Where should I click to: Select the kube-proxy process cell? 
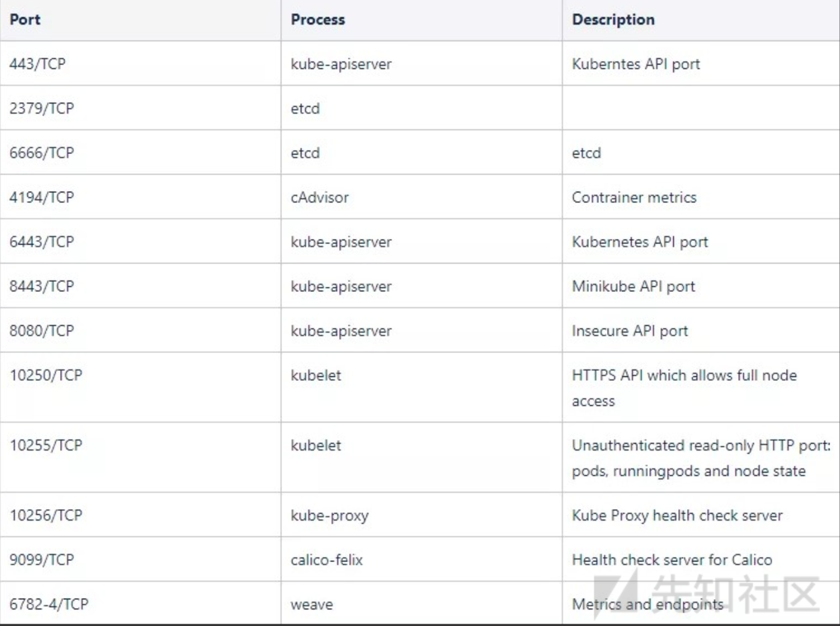click(x=329, y=516)
